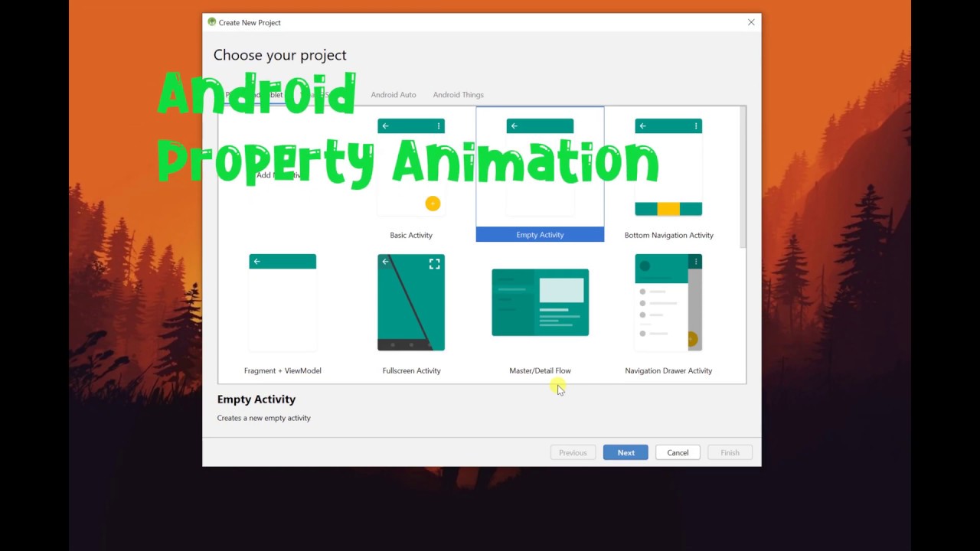Click the Navigation Drawer Activity label
Viewport: 980px width, 551px height.
(x=668, y=370)
